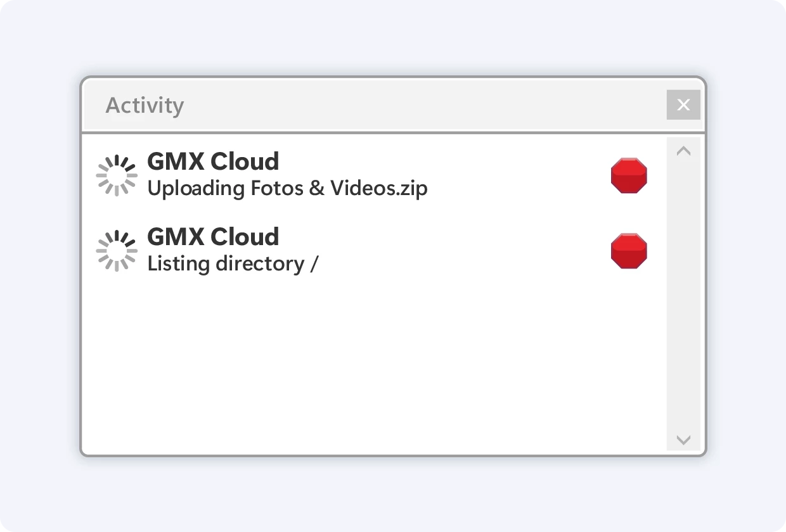Stop the Fotos & Videos.zip upload

tap(629, 176)
